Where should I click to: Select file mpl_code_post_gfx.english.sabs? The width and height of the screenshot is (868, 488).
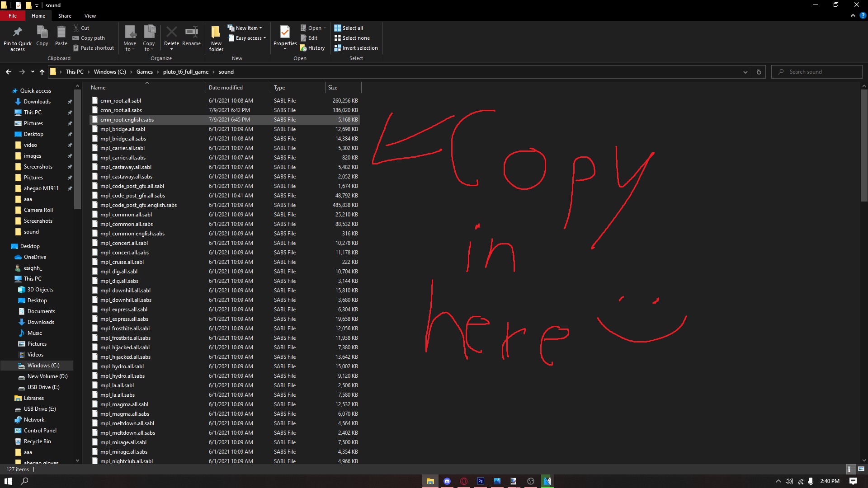click(225, 205)
